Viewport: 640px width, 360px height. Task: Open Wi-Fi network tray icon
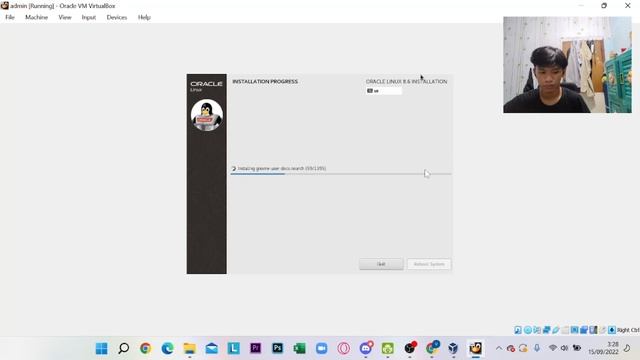coord(553,348)
